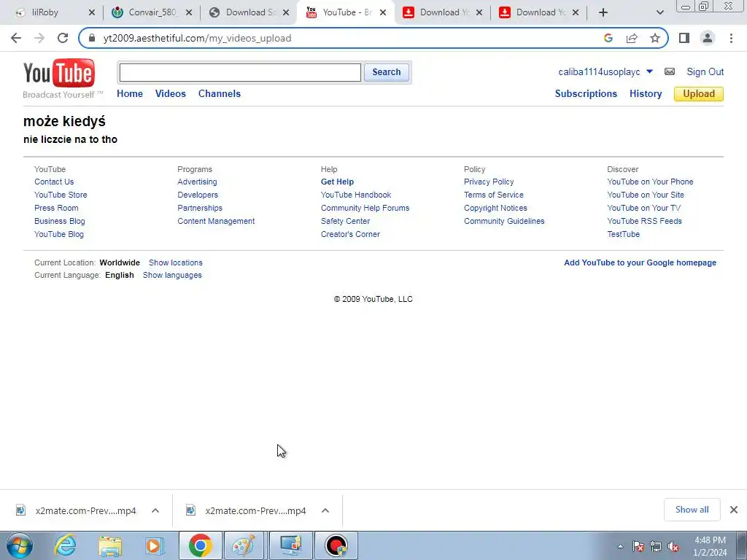Bookmark this page with the star icon

(x=655, y=38)
